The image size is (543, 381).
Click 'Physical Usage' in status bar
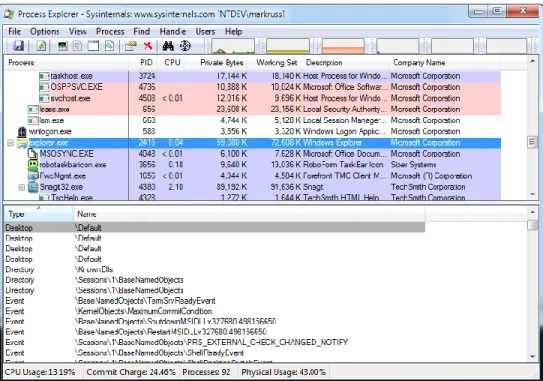click(283, 372)
